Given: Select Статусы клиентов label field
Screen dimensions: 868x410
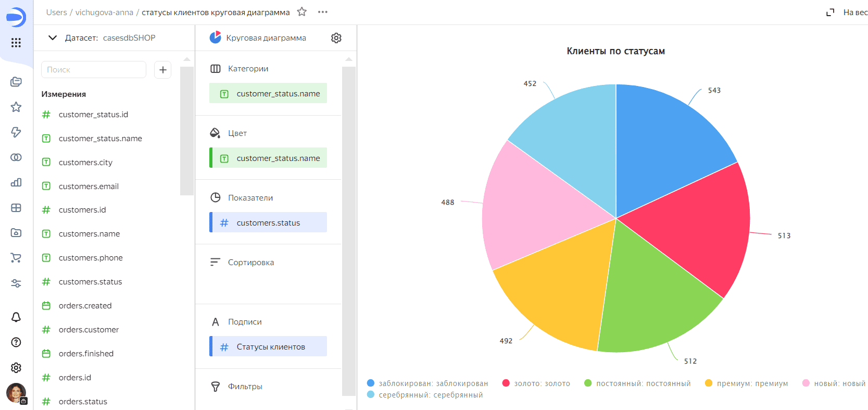Looking at the screenshot, I should [x=268, y=346].
